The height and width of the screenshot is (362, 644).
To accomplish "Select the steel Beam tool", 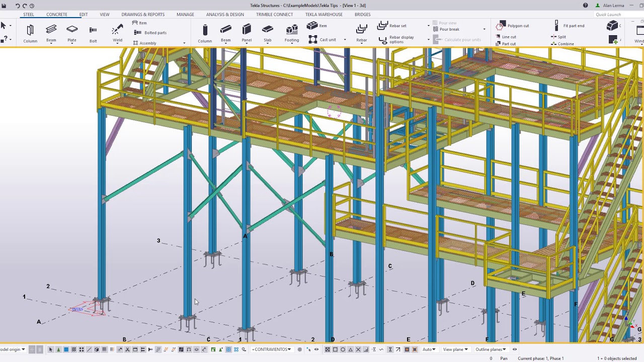I will tap(51, 34).
